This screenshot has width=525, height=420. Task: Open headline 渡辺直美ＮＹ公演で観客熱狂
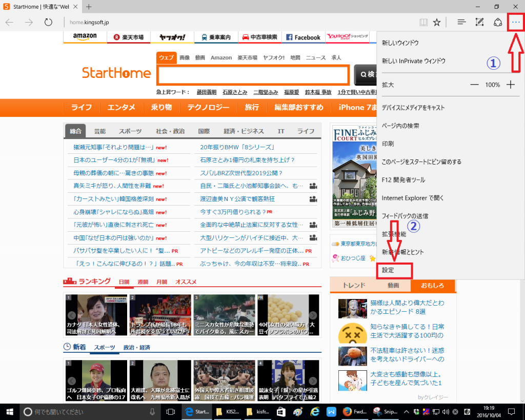click(237, 199)
